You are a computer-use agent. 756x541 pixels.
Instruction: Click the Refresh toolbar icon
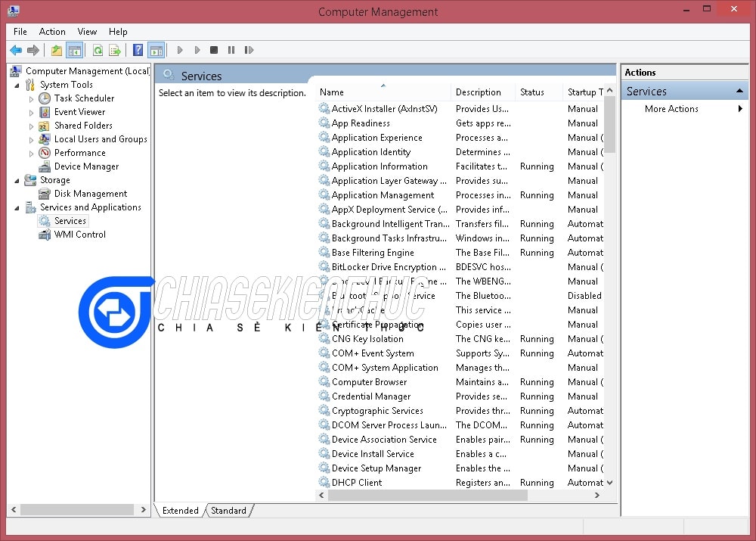(x=98, y=50)
